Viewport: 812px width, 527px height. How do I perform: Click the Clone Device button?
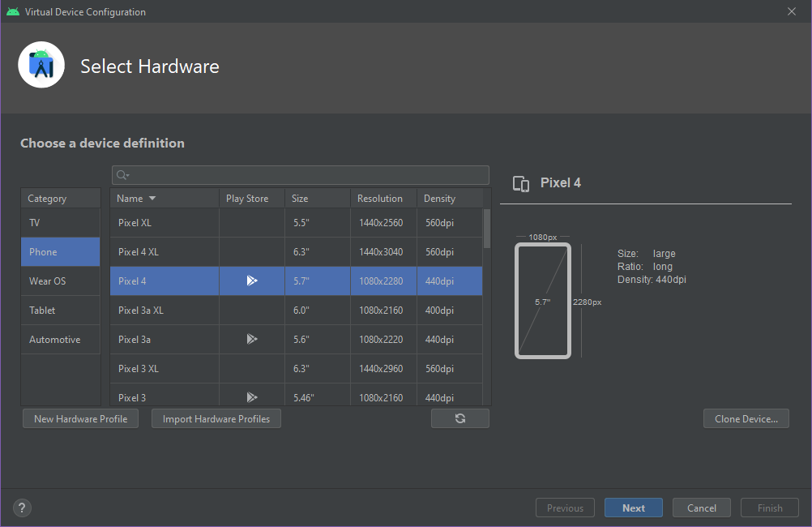746,419
